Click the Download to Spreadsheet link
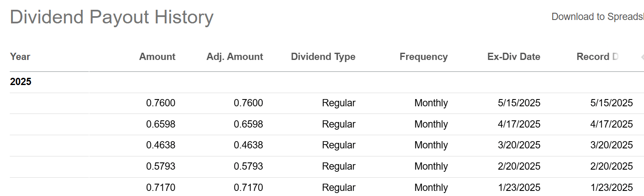The width and height of the screenshot is (644, 196). [x=597, y=17]
